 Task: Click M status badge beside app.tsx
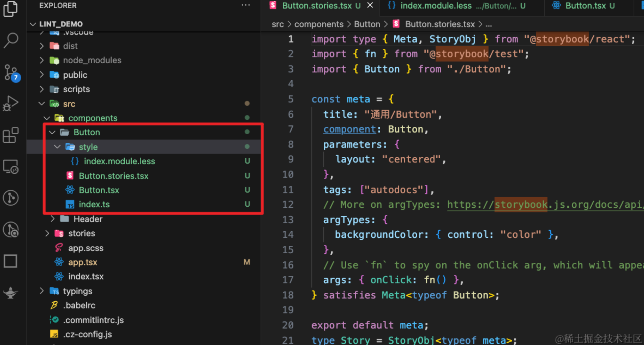247,262
